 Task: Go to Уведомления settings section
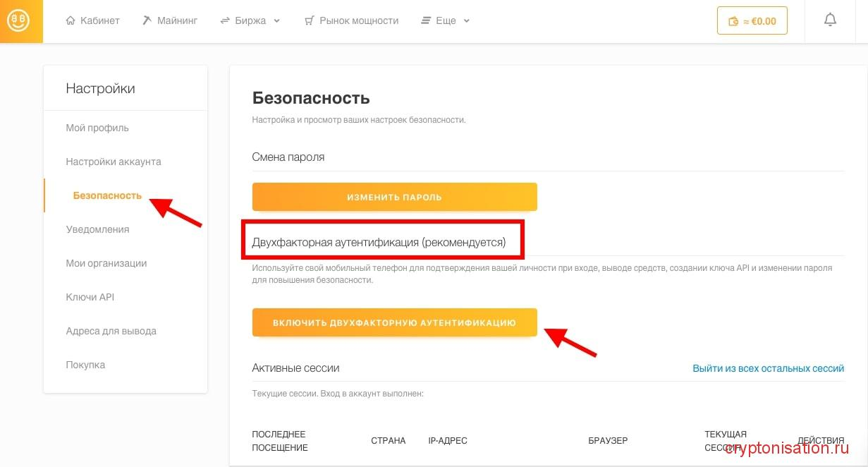[x=97, y=229]
